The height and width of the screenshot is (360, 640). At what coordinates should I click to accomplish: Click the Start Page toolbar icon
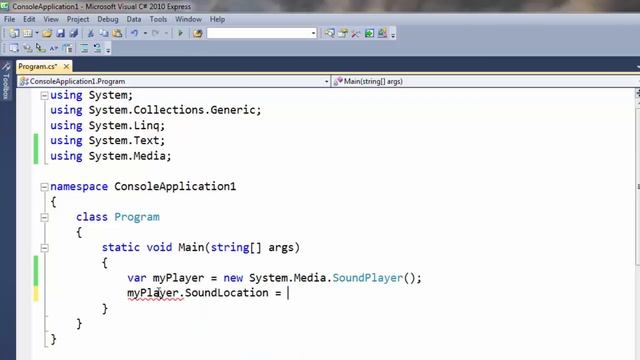click(369, 33)
